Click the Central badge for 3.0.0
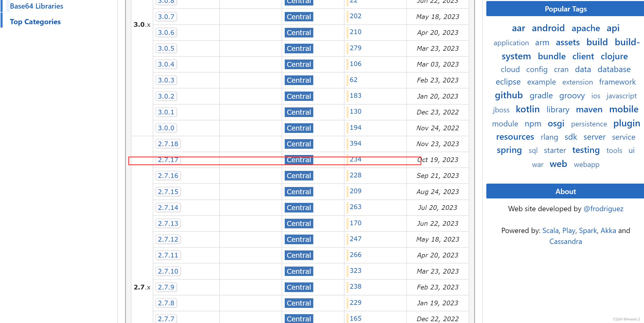Image resolution: width=644 pixels, height=323 pixels. [299, 128]
